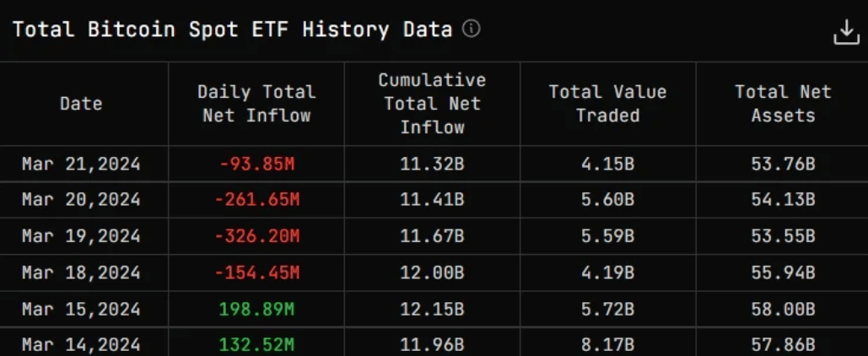This screenshot has height=356, width=868.
Task: Select the Date column header
Action: (81, 104)
